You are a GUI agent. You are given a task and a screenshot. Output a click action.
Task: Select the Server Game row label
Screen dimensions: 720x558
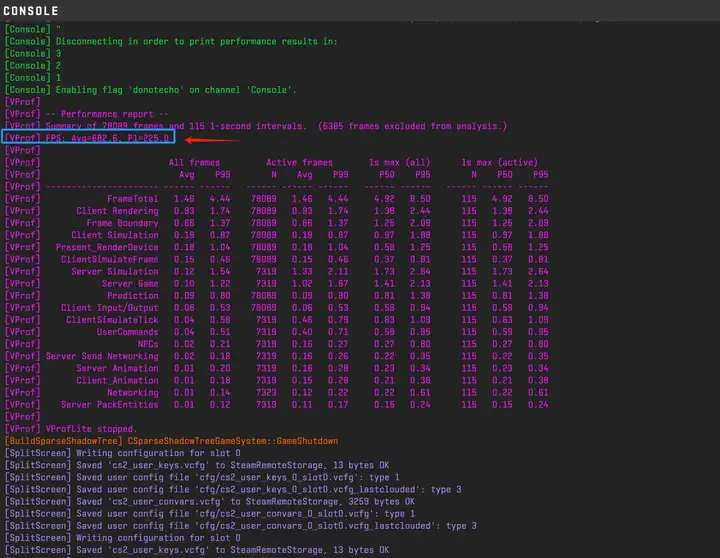click(x=130, y=284)
